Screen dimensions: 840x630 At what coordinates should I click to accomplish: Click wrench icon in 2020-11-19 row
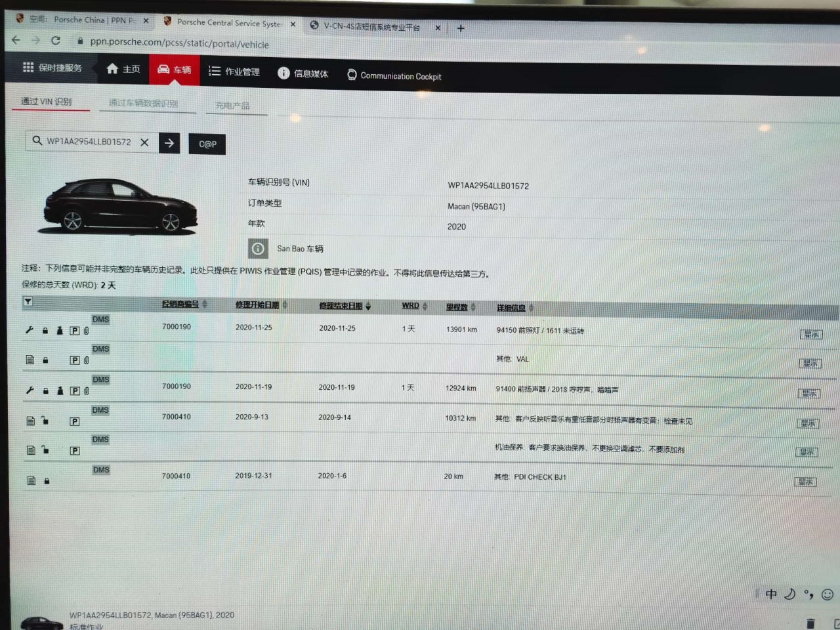[30, 390]
